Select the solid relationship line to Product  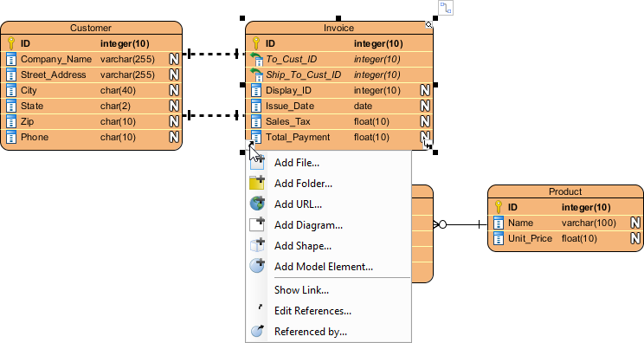tap(460, 224)
